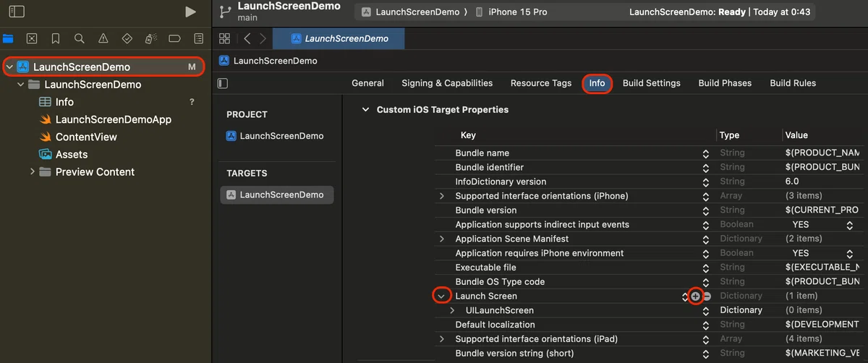Open the Issue navigator warning icon
Screen dimensions: 868x363
[103, 38]
